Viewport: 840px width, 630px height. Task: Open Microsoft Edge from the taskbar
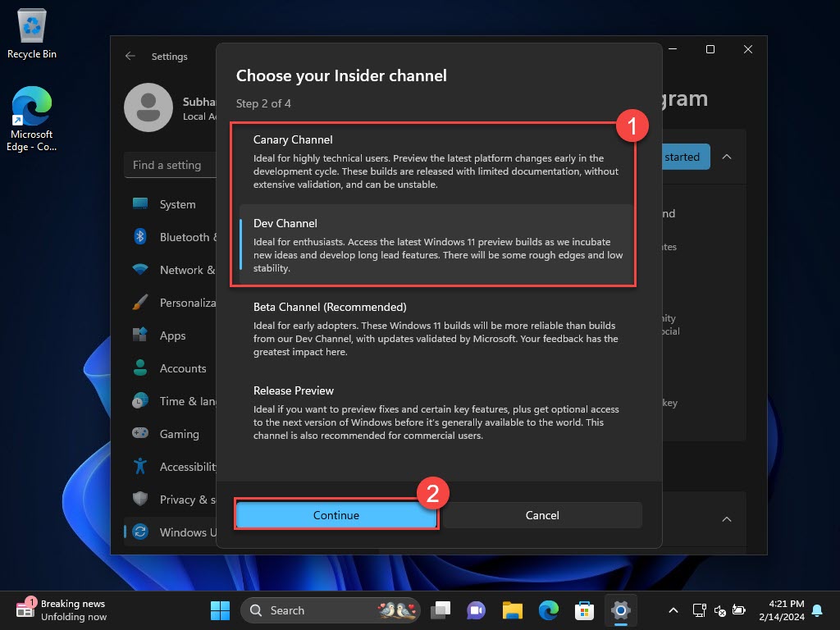(x=548, y=610)
